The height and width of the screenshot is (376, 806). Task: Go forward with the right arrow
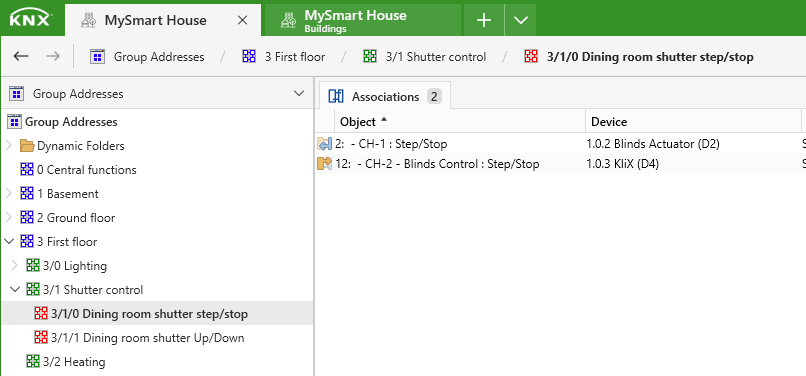[53, 56]
